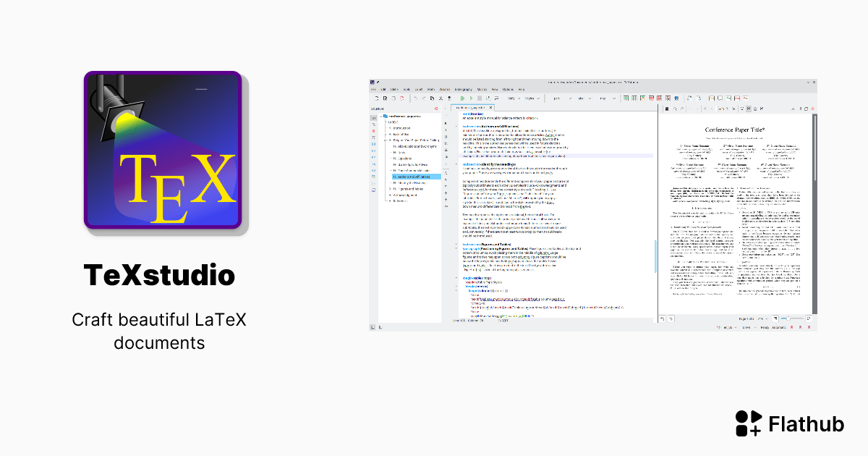Click the previous page button in the PDF viewer

(712, 109)
